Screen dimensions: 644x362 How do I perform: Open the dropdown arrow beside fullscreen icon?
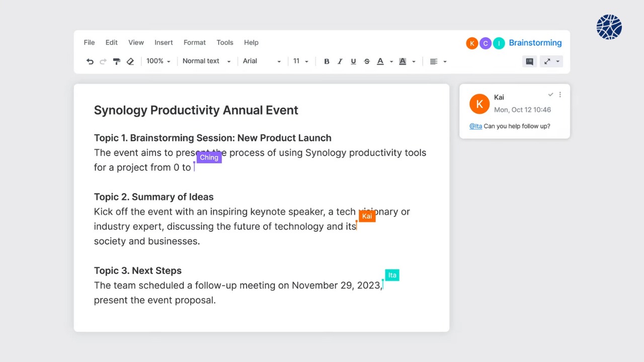click(557, 62)
